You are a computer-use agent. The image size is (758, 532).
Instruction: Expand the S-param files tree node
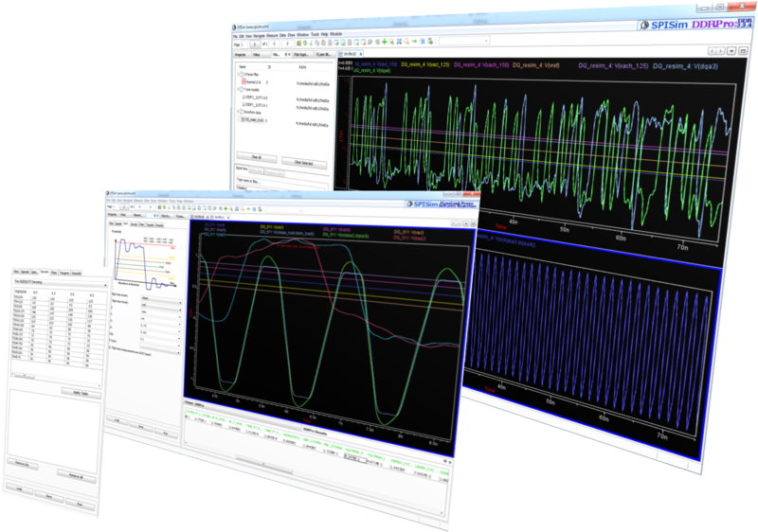click(x=241, y=73)
